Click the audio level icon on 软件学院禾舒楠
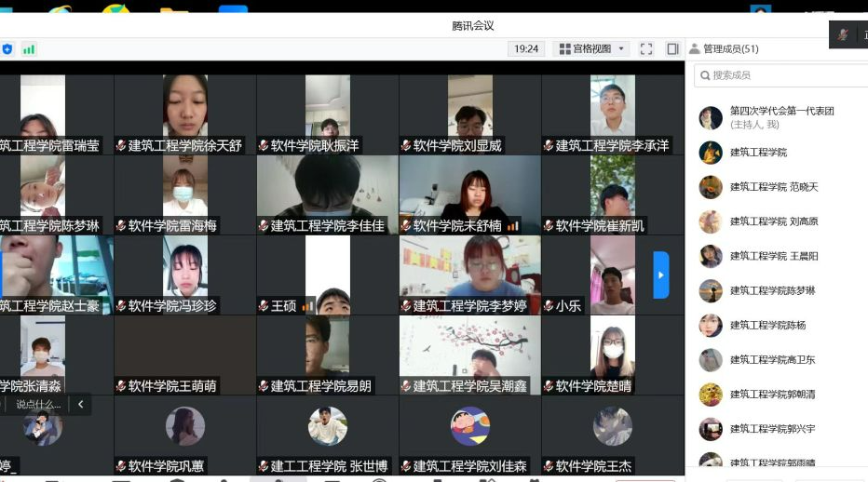The width and height of the screenshot is (868, 482). tap(513, 226)
